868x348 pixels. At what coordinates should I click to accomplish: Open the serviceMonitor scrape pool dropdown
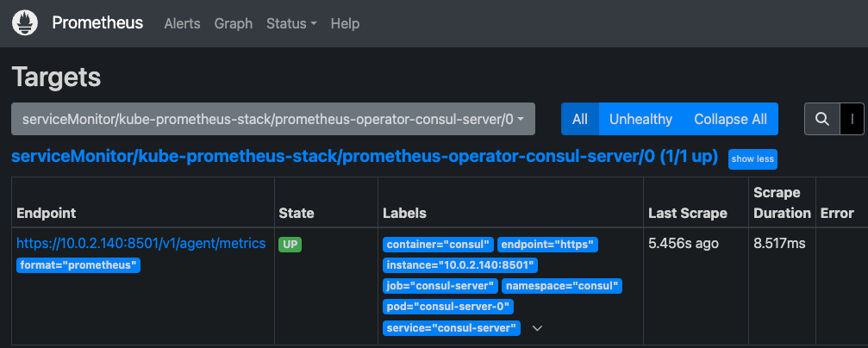pos(273,119)
